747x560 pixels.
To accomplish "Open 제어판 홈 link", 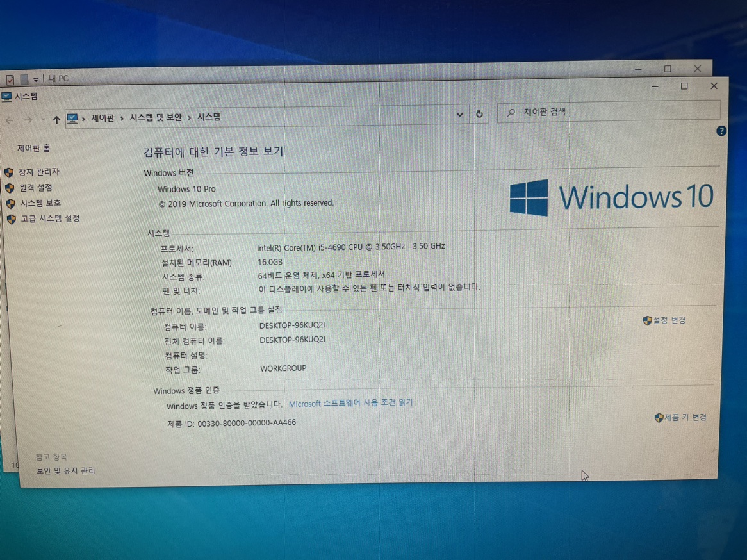I will click(x=34, y=148).
